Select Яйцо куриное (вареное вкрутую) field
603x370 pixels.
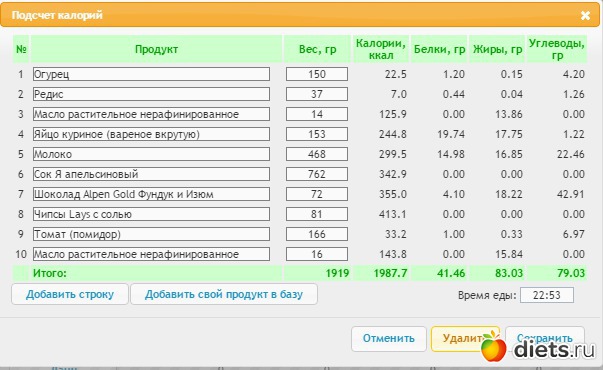pos(151,134)
